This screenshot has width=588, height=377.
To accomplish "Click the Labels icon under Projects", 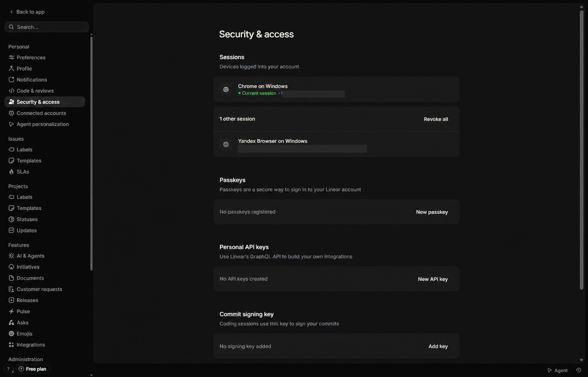I will click(x=12, y=197).
